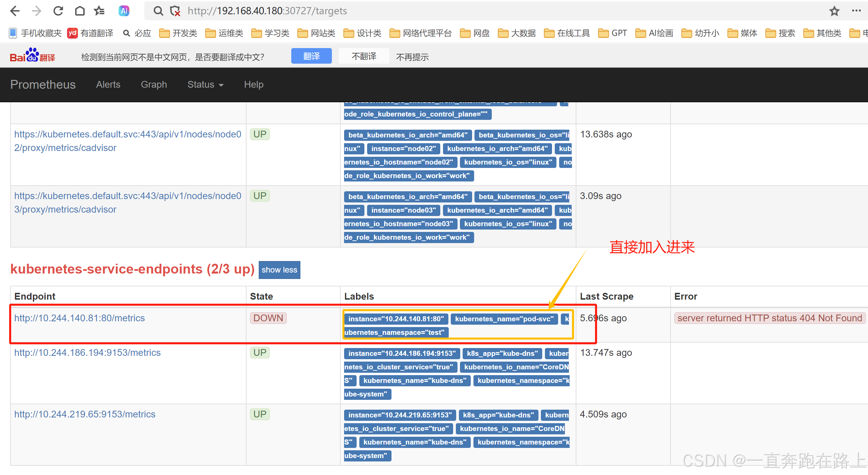
Task: Open 在线工具 bookmark folder
Action: [x=567, y=33]
